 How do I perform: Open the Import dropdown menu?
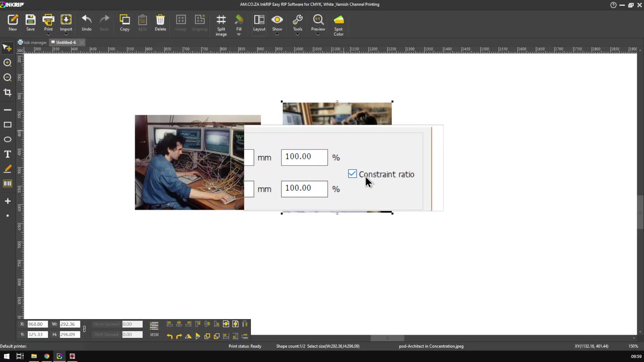click(x=66, y=34)
